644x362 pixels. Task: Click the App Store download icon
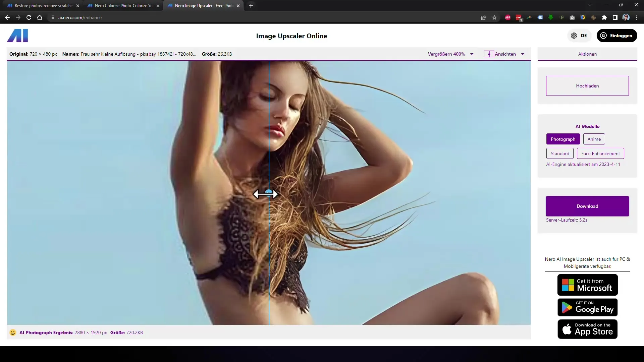pos(587,329)
